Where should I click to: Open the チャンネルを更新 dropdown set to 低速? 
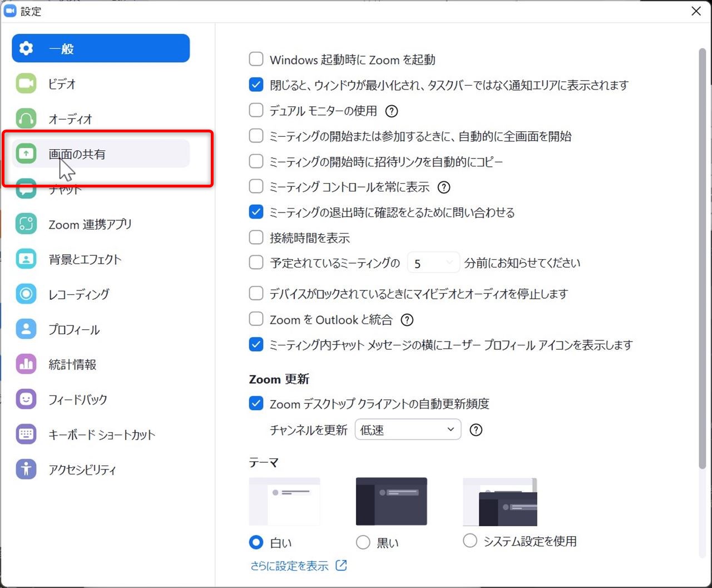(408, 429)
